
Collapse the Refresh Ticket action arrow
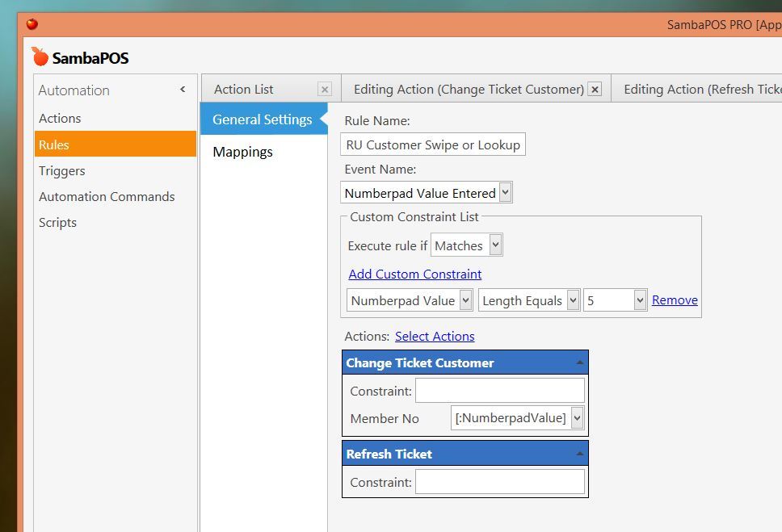coord(579,454)
